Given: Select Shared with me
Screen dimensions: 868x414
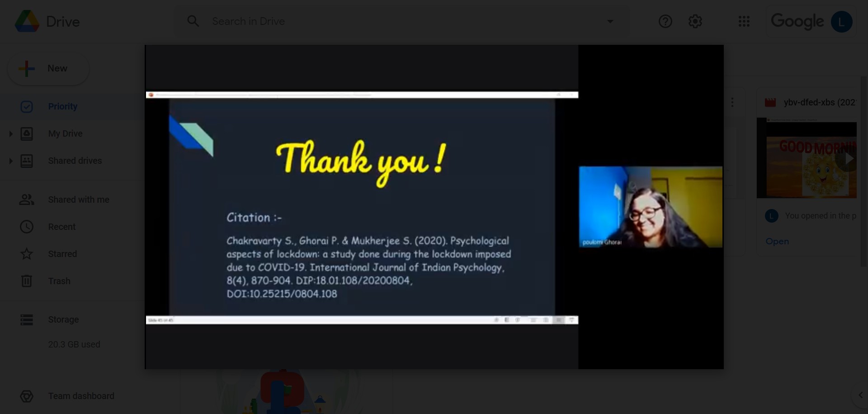Looking at the screenshot, I should [x=78, y=200].
